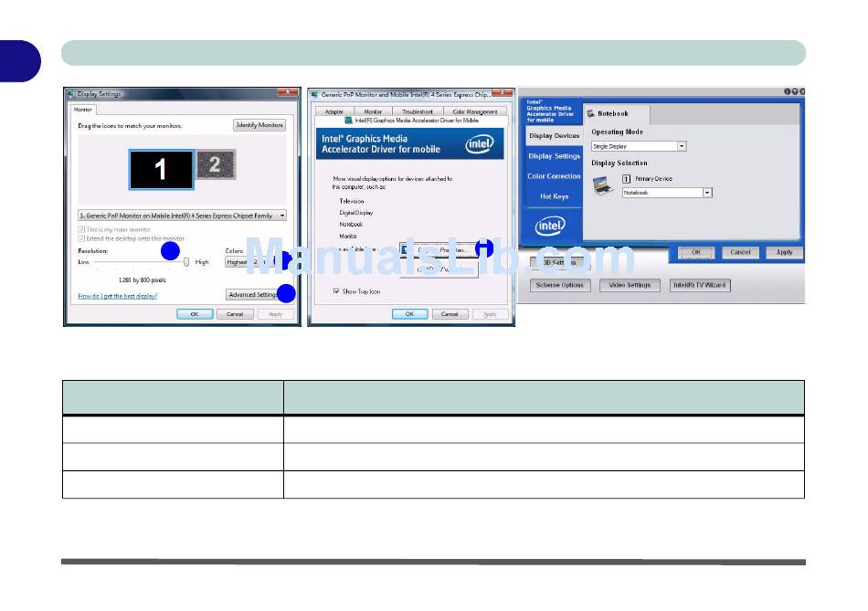Close the Display Settings window
Image resolution: width=868 pixels, height=611 pixels.
coord(288,92)
